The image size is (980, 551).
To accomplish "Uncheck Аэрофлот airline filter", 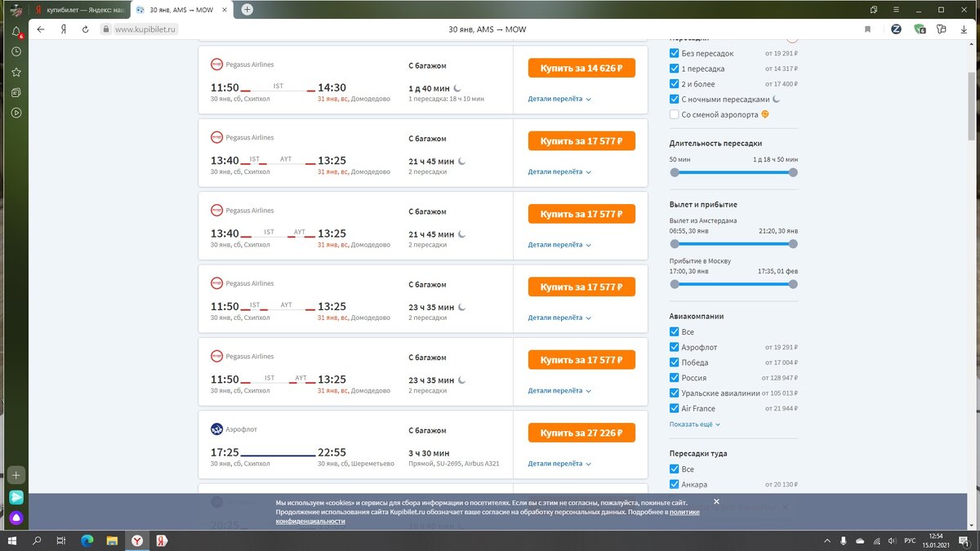I will [675, 347].
